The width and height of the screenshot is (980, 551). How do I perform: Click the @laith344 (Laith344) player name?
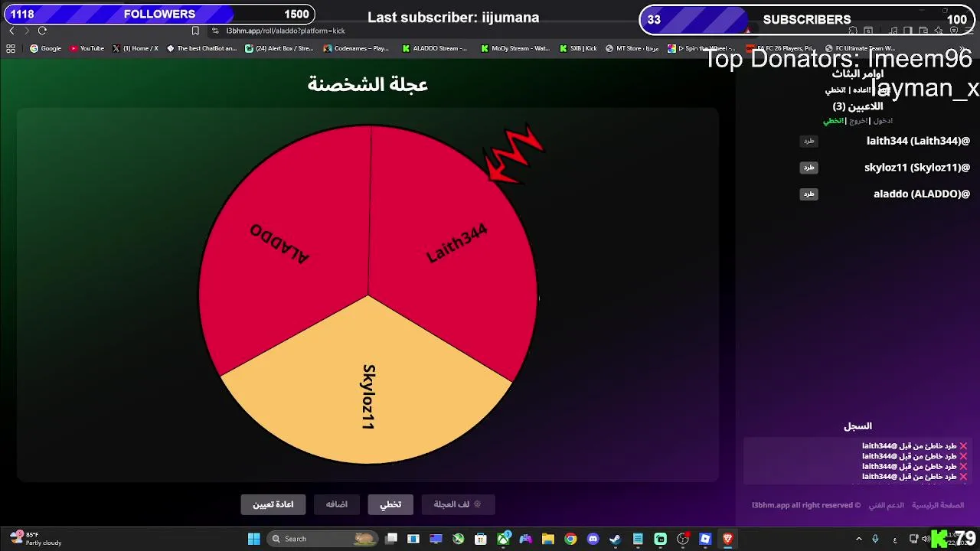pos(918,141)
